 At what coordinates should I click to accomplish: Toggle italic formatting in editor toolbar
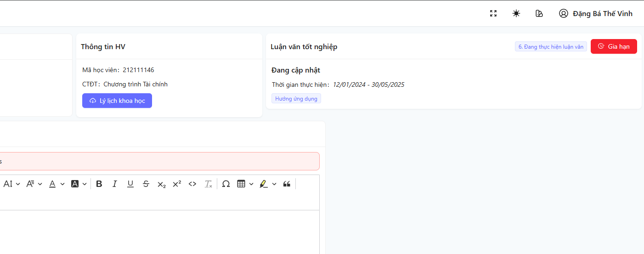(115, 184)
